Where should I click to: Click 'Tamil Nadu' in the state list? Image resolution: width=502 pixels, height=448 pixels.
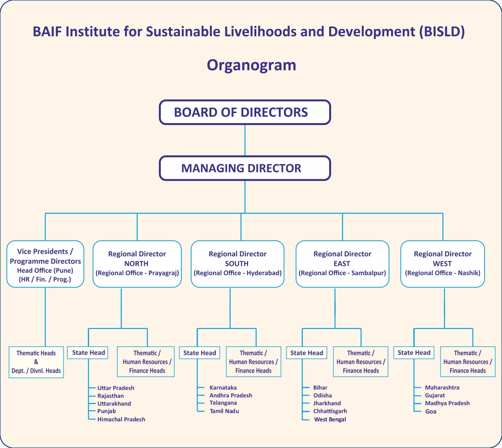click(224, 411)
